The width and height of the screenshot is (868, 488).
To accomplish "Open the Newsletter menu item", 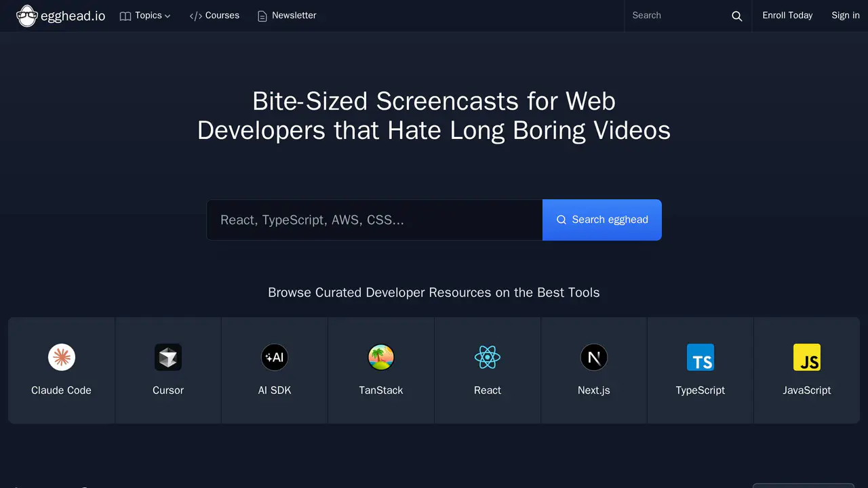I will pyautogui.click(x=287, y=16).
